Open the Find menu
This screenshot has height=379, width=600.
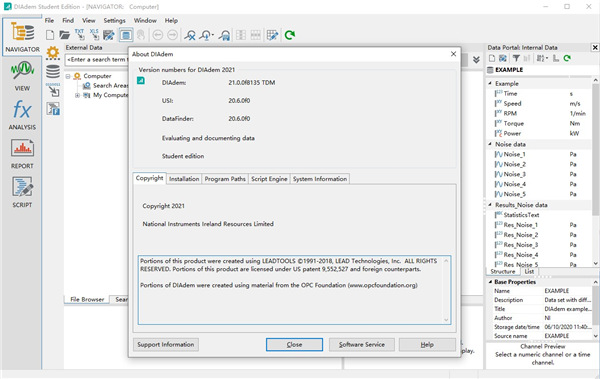pyautogui.click(x=68, y=20)
